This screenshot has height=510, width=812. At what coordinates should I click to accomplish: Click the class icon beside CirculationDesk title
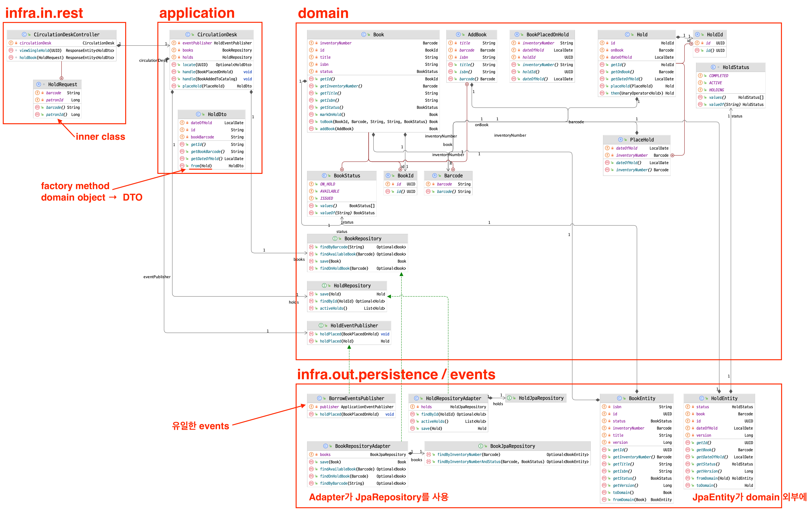point(188,34)
